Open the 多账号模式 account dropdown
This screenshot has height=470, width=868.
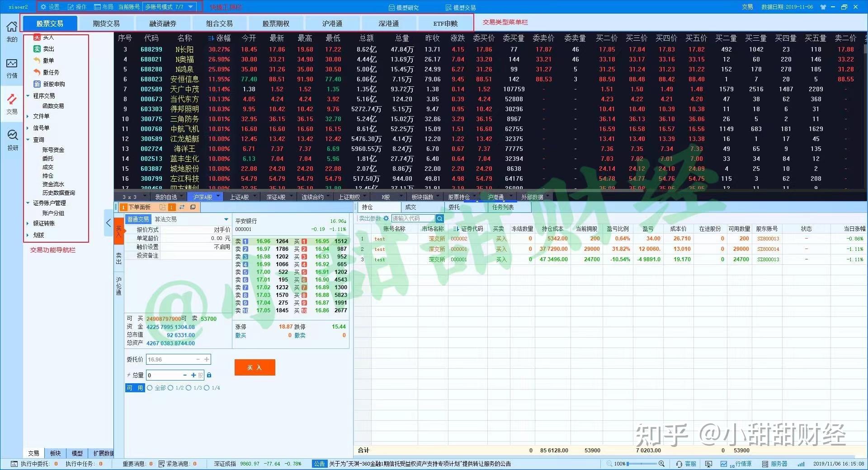click(170, 7)
